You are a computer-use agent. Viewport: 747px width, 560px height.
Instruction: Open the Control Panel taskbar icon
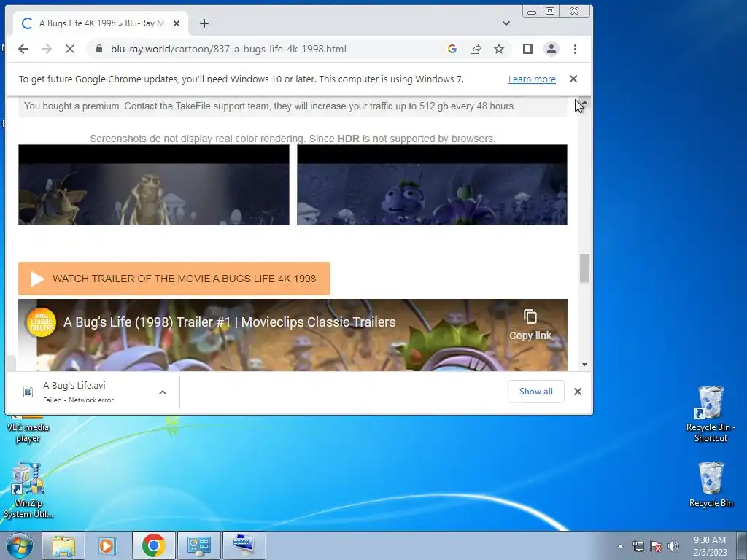pos(198,545)
